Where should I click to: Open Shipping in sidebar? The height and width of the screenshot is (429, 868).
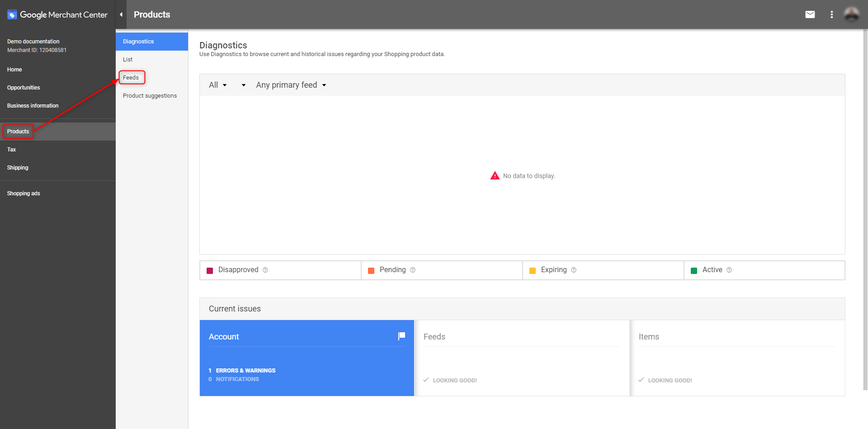(x=18, y=168)
